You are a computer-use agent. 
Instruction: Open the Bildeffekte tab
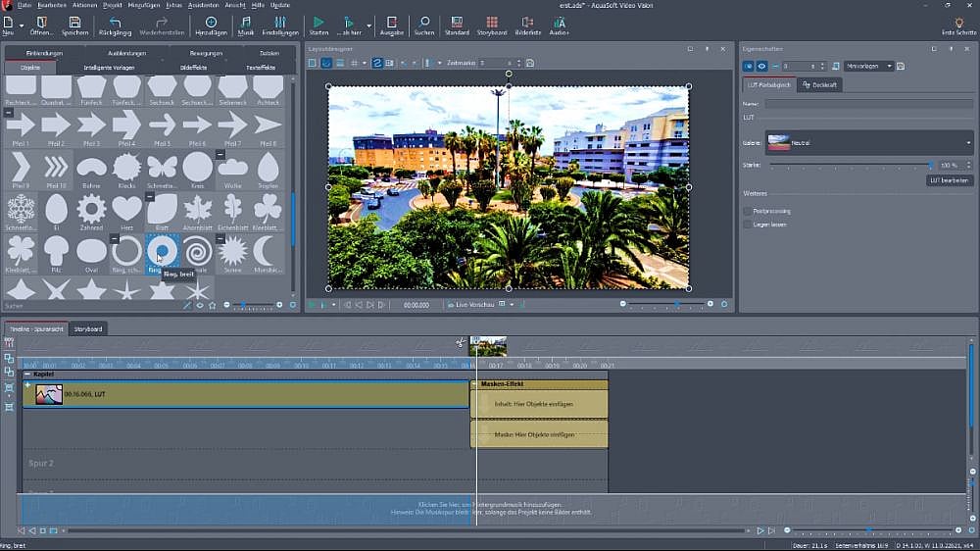click(x=193, y=68)
